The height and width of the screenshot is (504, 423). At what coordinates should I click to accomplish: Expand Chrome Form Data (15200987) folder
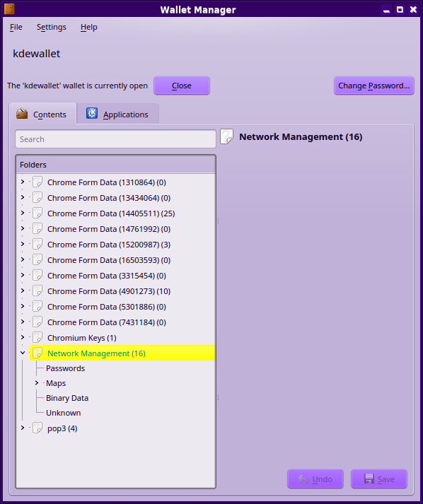23,245
